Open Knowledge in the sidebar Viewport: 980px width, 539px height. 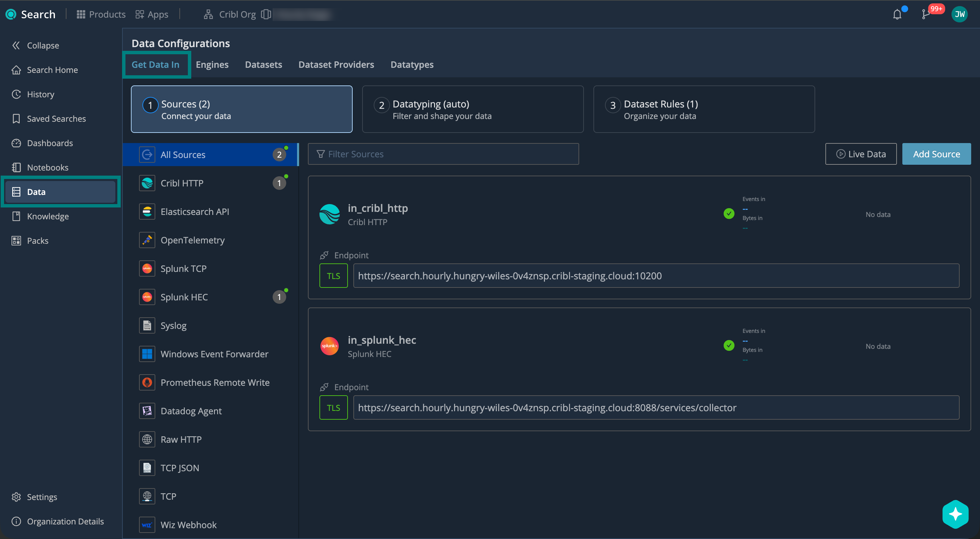tap(40, 216)
